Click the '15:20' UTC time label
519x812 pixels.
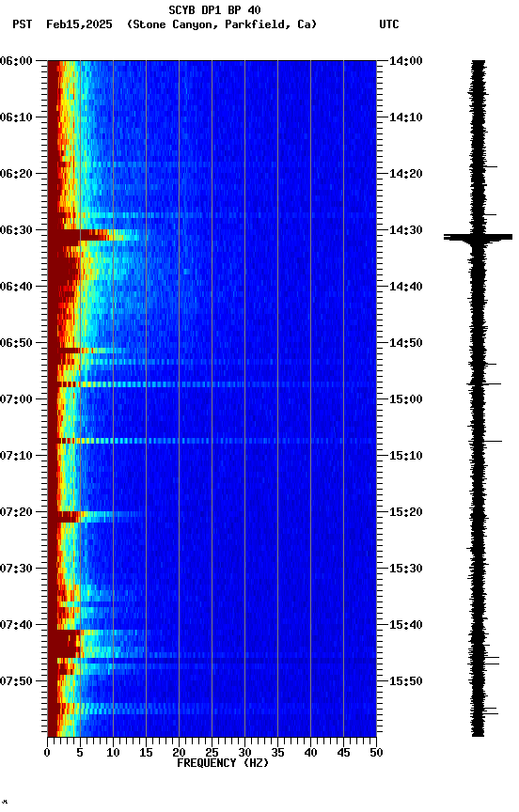pyautogui.click(x=406, y=512)
